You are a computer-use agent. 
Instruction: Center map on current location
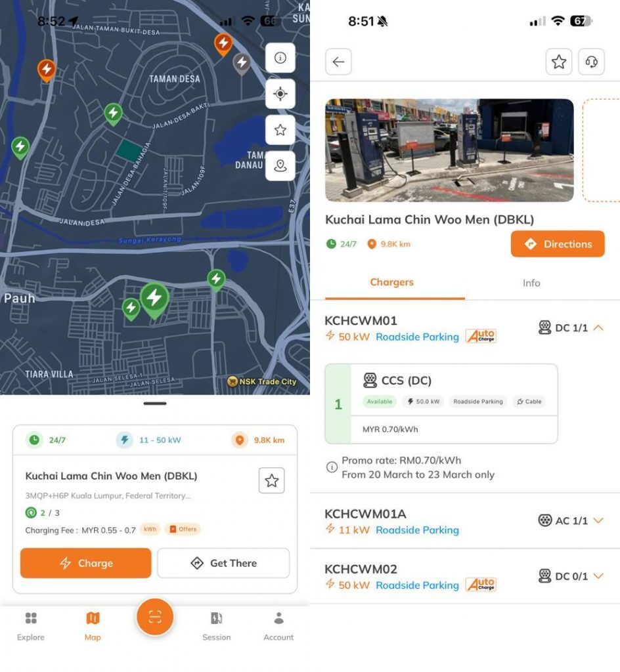coord(280,94)
